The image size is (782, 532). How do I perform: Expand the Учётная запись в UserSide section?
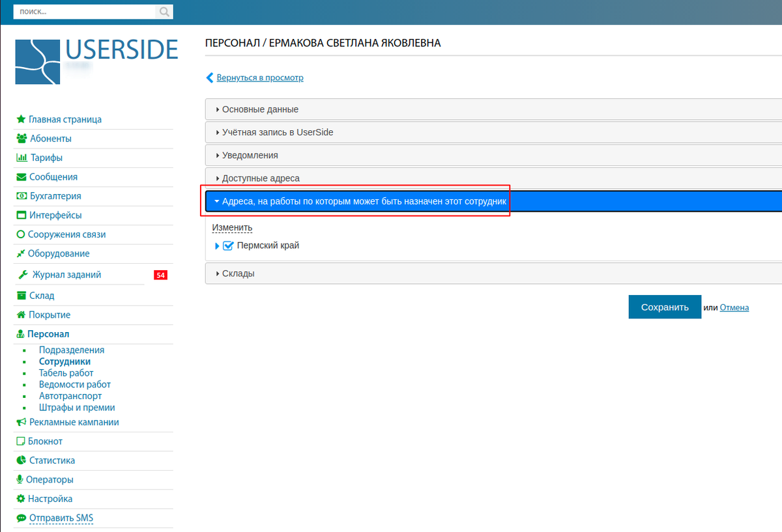pyautogui.click(x=277, y=132)
